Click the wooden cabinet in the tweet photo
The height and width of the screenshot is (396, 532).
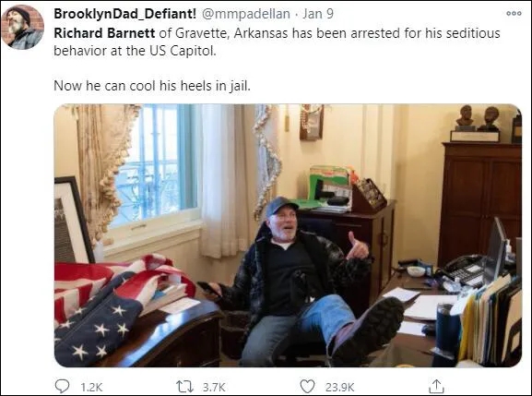pyautogui.click(x=482, y=200)
